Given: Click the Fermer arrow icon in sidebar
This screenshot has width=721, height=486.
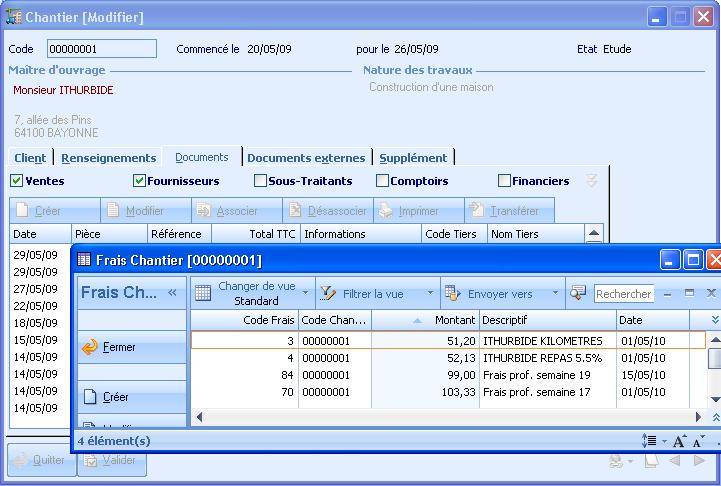Looking at the screenshot, I should coord(90,347).
